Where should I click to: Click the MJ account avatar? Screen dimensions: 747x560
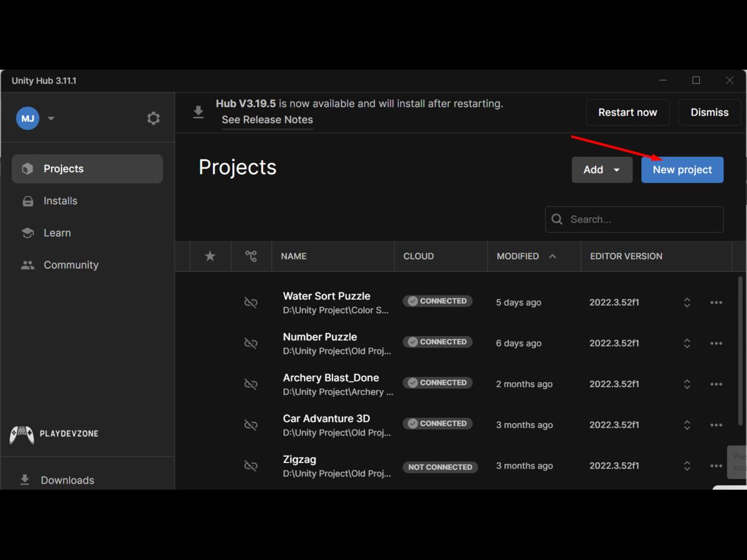tap(27, 118)
